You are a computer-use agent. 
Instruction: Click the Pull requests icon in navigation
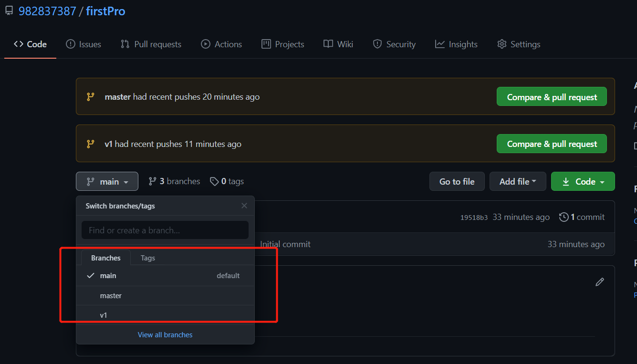(125, 44)
